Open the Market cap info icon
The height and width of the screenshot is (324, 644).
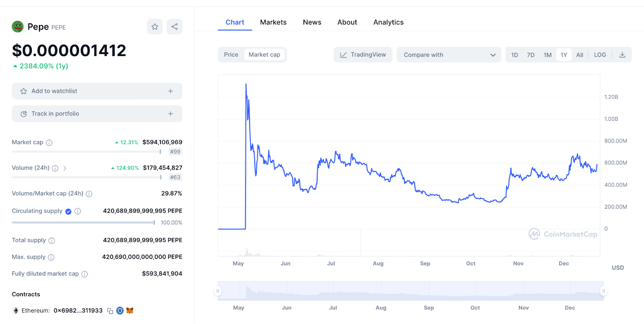[x=49, y=143]
